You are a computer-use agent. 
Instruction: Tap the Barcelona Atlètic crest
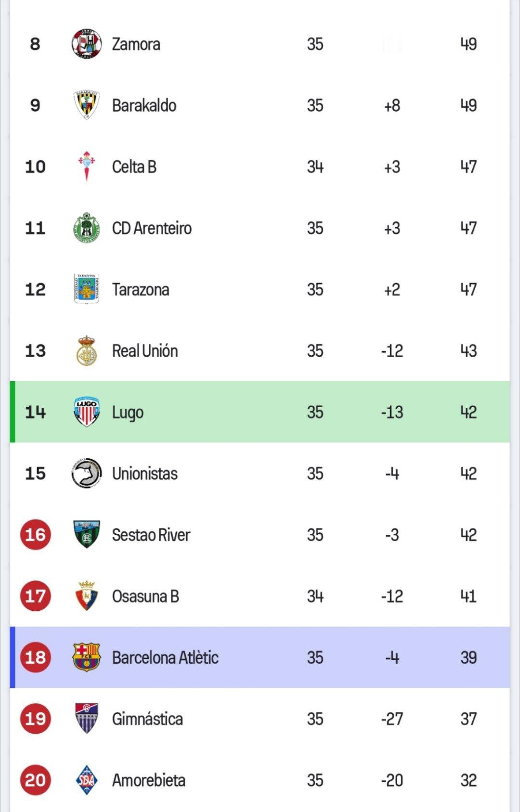[86, 657]
